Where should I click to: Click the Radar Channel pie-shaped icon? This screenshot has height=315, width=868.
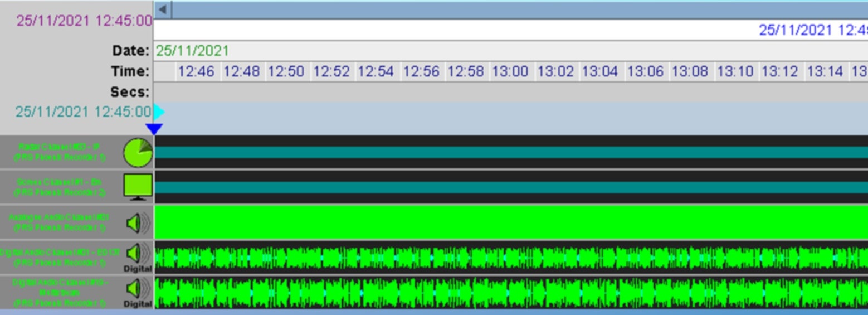138,153
